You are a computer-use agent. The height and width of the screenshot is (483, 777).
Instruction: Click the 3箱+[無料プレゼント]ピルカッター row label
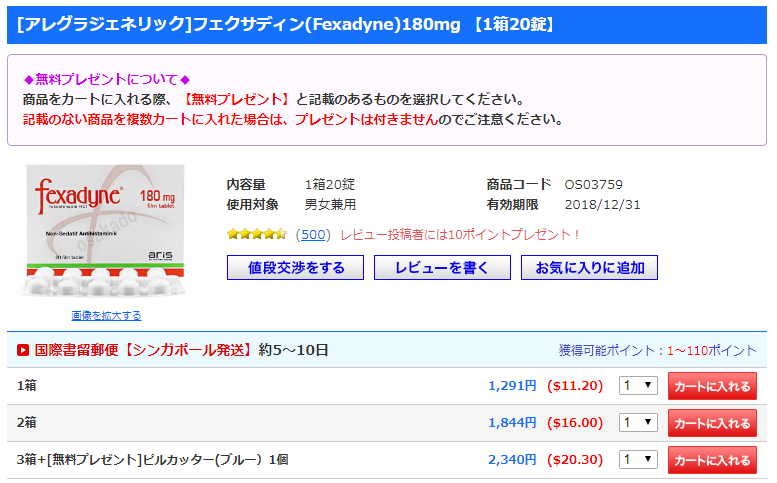coord(153,460)
